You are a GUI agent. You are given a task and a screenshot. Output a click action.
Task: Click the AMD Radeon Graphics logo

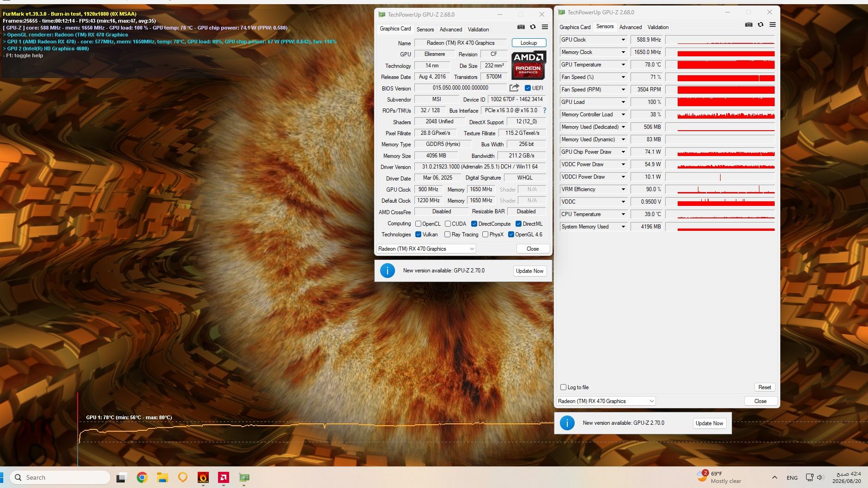pos(529,65)
